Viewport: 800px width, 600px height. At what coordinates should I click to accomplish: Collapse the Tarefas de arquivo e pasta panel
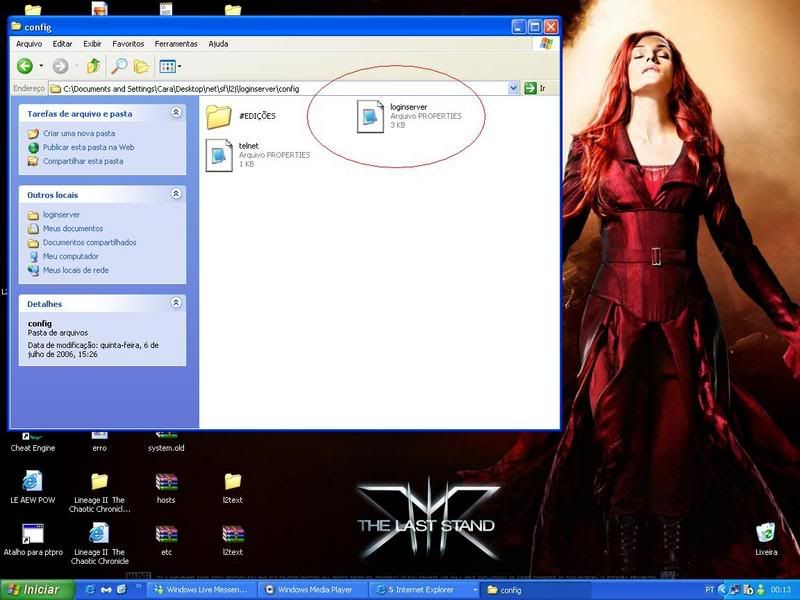tap(176, 114)
